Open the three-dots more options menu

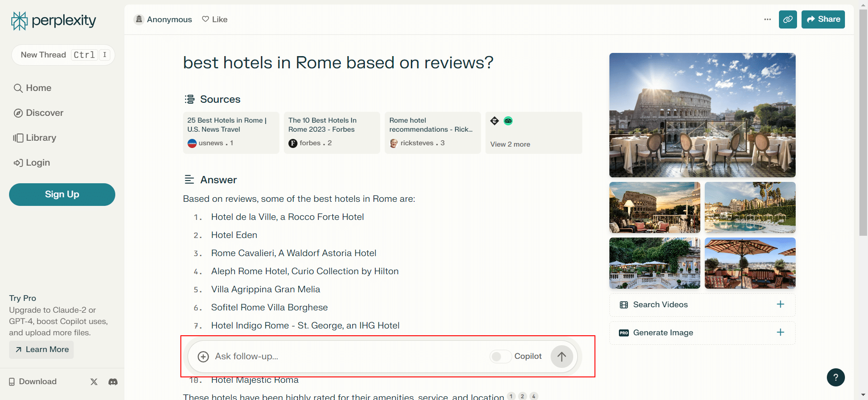[768, 19]
